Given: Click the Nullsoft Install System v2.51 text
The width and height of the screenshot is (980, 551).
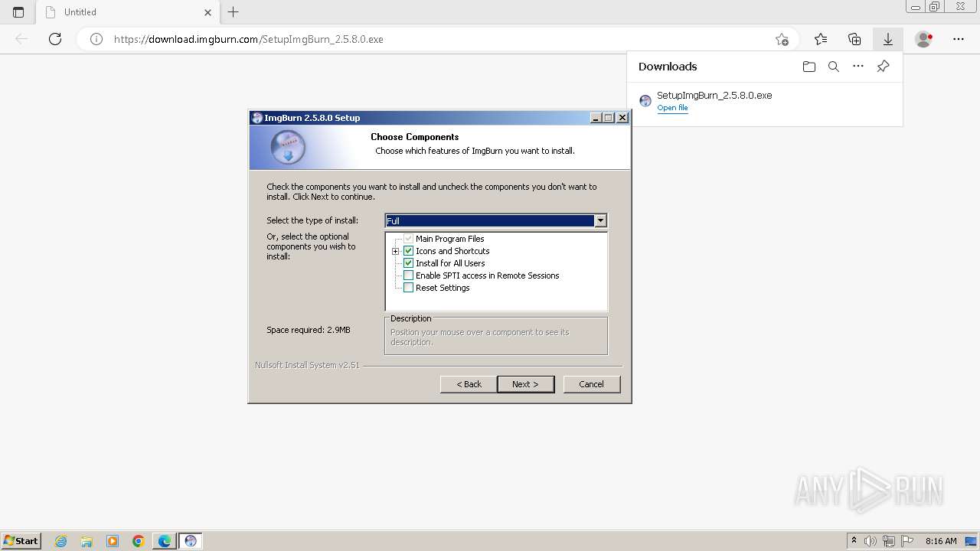Looking at the screenshot, I should pos(307,365).
